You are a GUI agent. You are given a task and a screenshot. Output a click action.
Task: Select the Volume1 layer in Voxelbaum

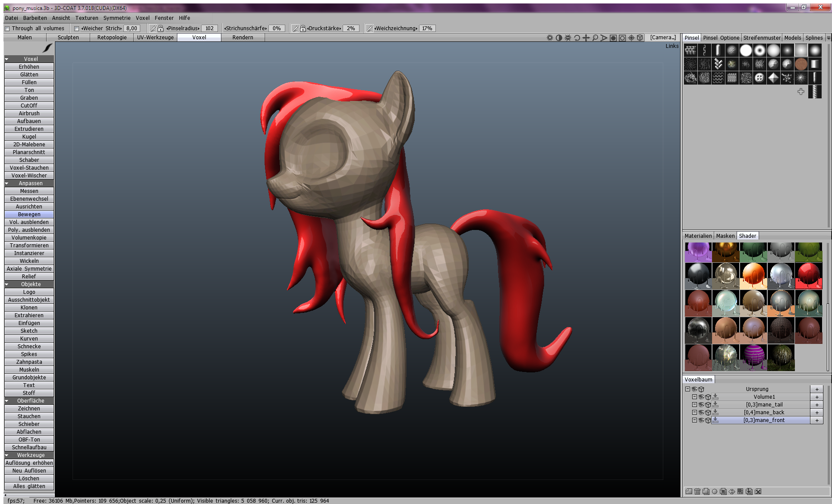coord(764,397)
